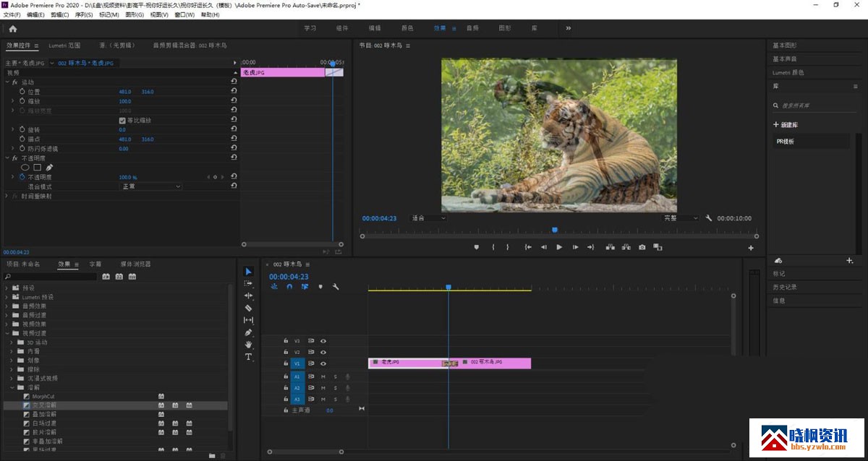Create a 4-point polygon mask under 不透明度
The image size is (868, 461).
click(38, 167)
